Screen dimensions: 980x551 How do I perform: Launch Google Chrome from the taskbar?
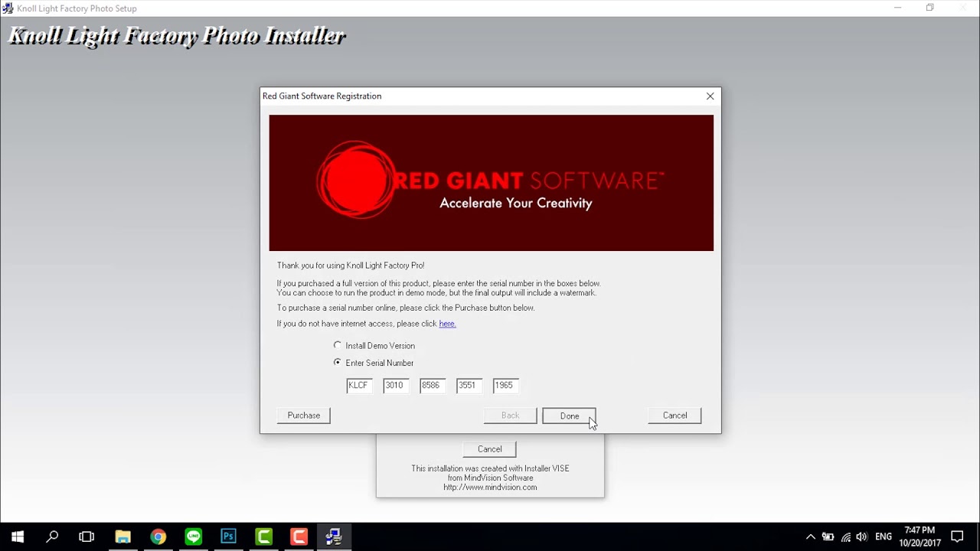[x=158, y=536]
